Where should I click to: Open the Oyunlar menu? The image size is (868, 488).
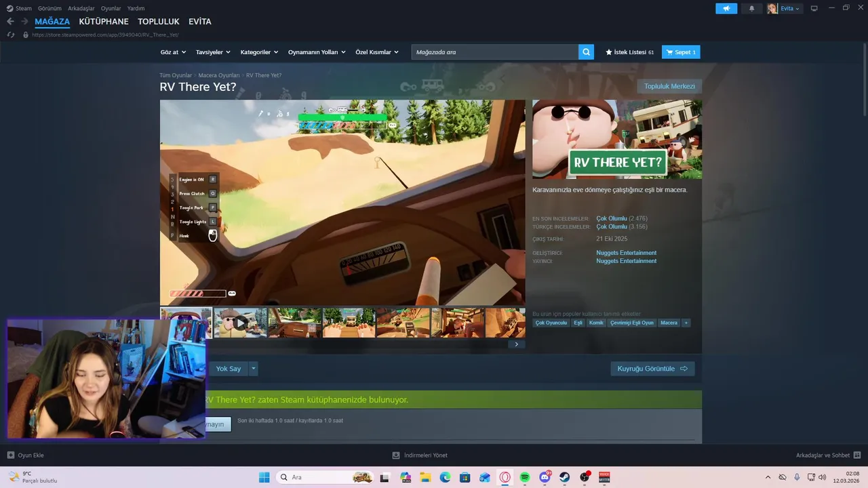click(x=111, y=8)
